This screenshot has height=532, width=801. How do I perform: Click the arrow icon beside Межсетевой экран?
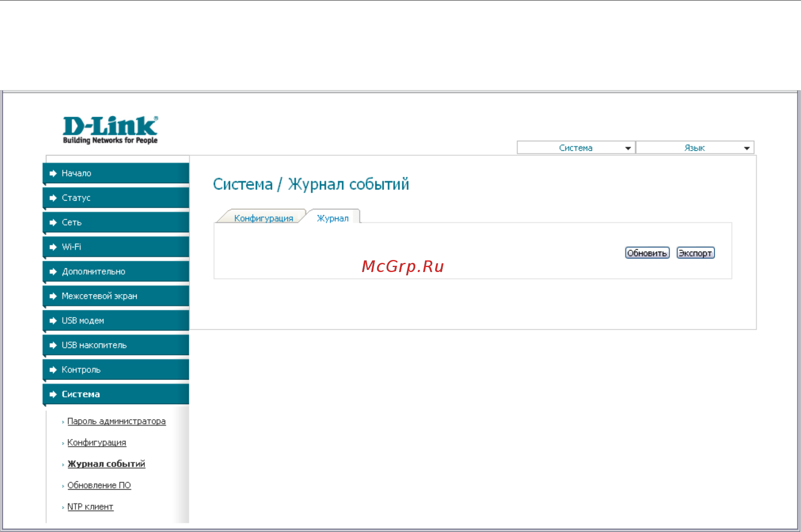53,296
